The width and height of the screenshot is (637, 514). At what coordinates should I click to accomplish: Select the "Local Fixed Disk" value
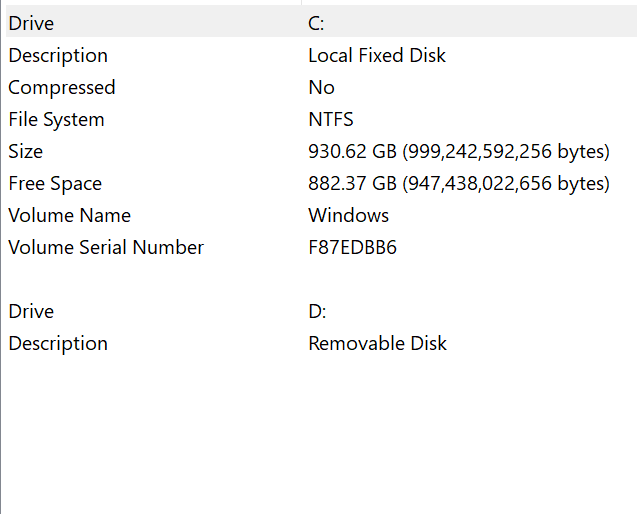pyautogui.click(x=377, y=55)
